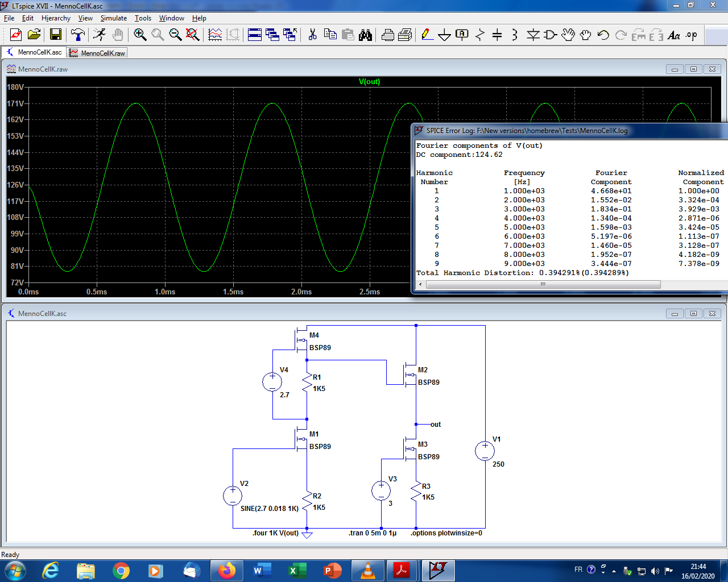Open Find with the binoculars icon

365,35
